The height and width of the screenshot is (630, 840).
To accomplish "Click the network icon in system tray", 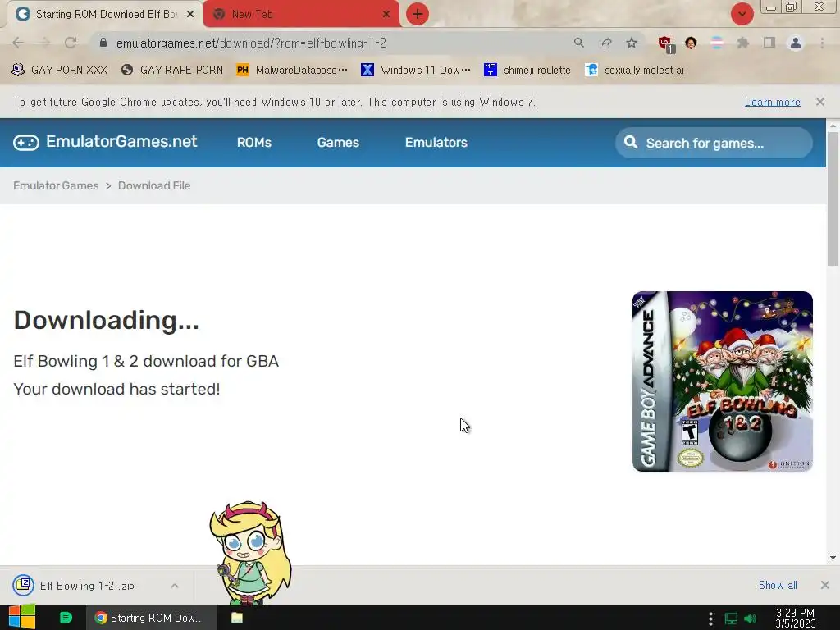I will point(731,619).
